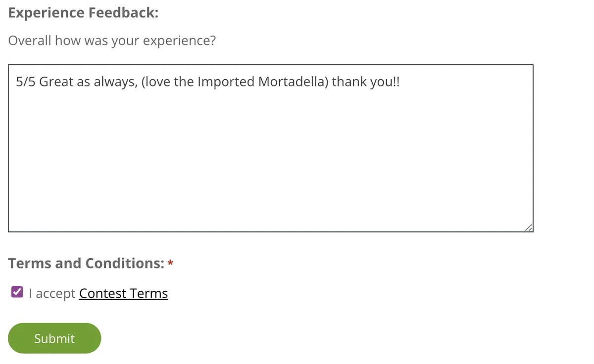Click the word "experience?" in the question
Screen dimensions: 594x364
[179, 41]
